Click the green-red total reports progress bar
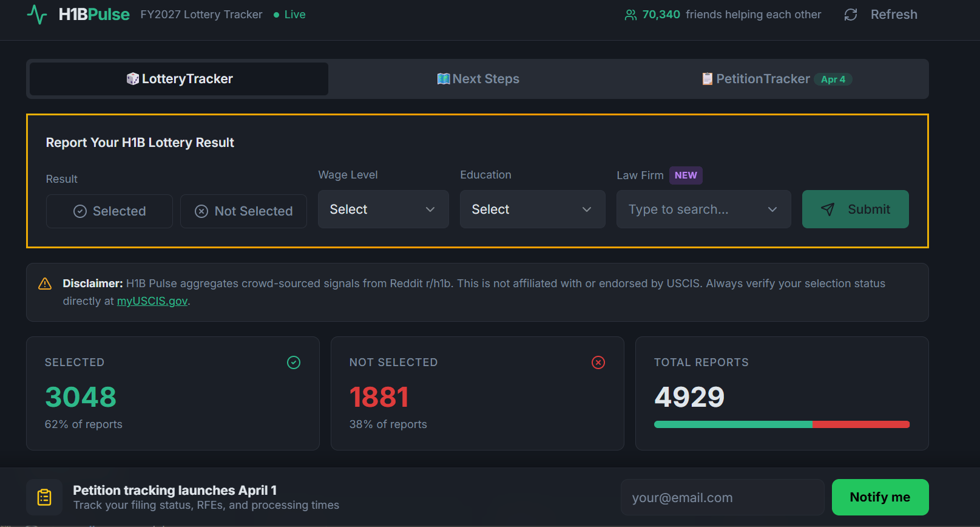 point(782,424)
